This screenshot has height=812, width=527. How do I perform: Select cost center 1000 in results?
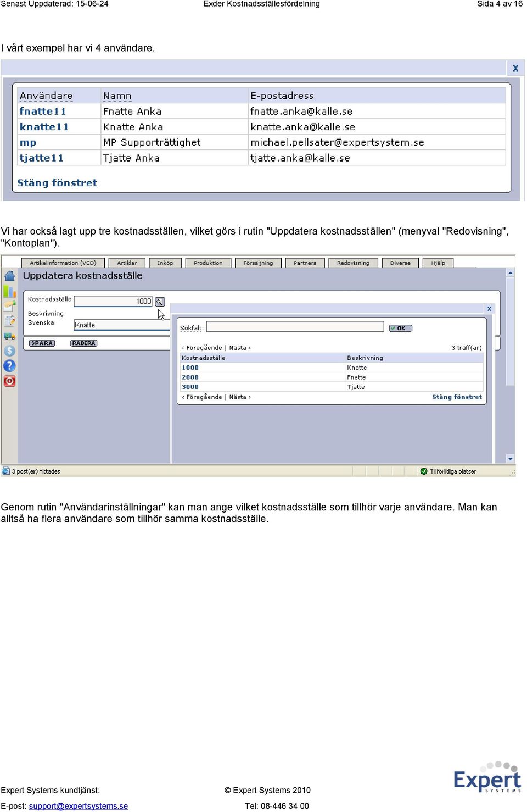[x=190, y=368]
